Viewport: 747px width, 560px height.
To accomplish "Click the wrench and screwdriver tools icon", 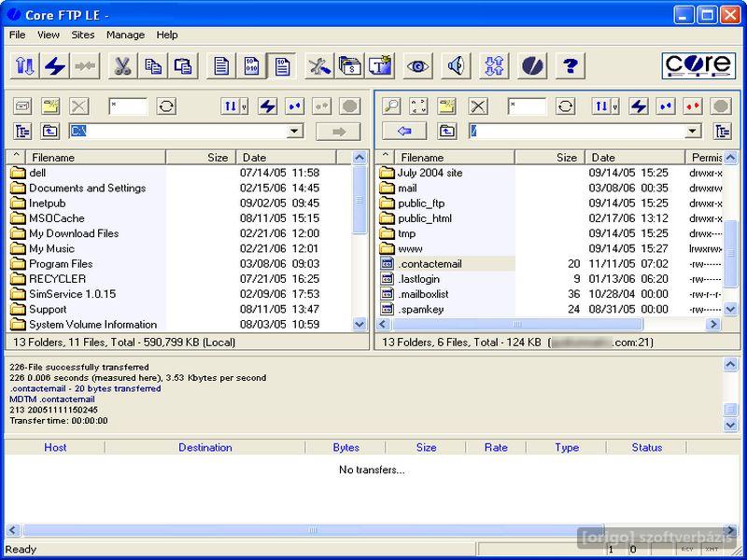I will point(318,65).
